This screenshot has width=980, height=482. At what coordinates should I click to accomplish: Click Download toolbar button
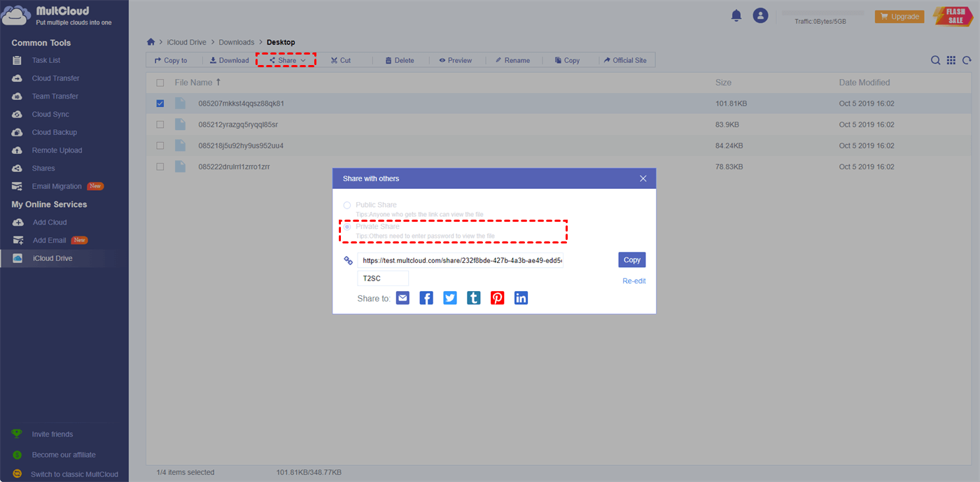(230, 60)
